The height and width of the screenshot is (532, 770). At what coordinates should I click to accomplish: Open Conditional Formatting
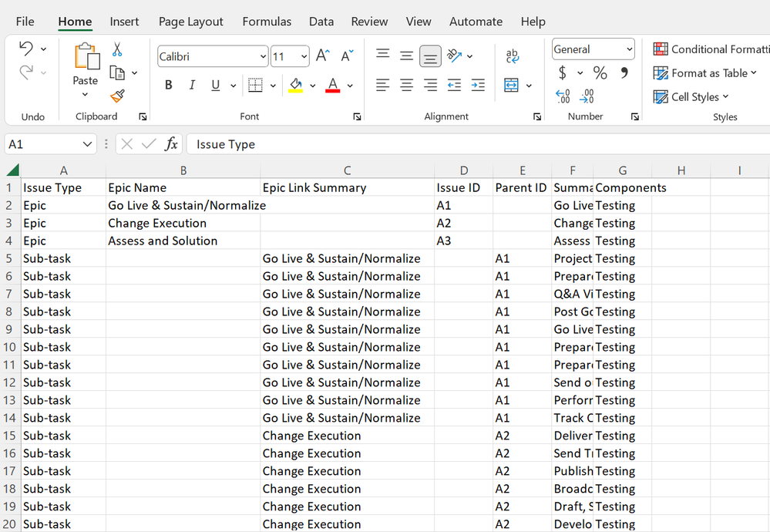708,48
